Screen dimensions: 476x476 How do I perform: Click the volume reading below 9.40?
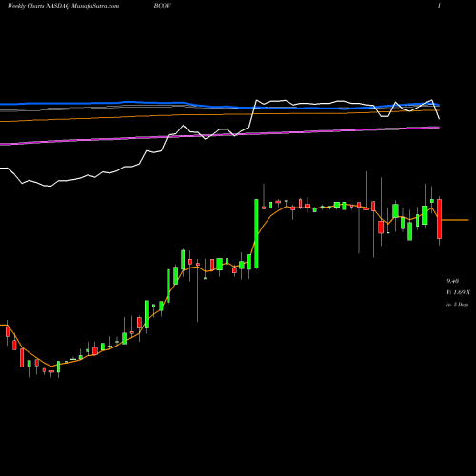459,292
